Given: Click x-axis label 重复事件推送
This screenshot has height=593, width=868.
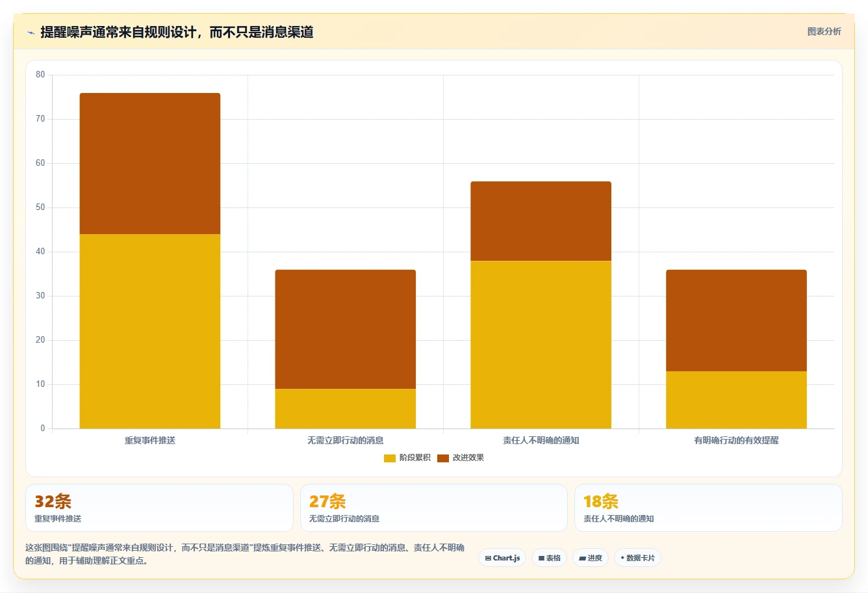Looking at the screenshot, I should pos(150,440).
